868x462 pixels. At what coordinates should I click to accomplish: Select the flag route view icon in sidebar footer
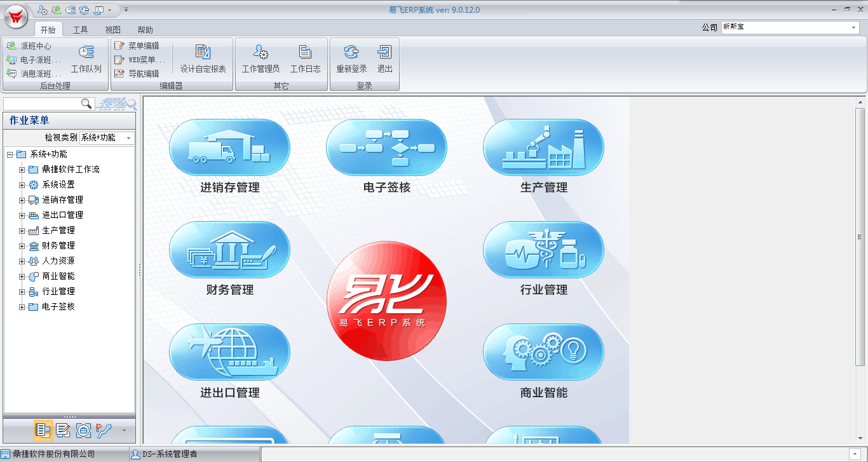point(104,430)
